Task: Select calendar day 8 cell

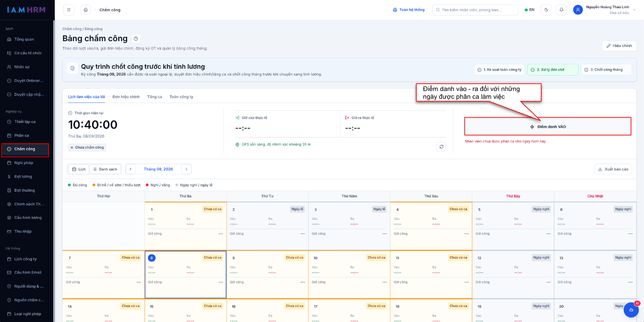Action: [186, 275]
